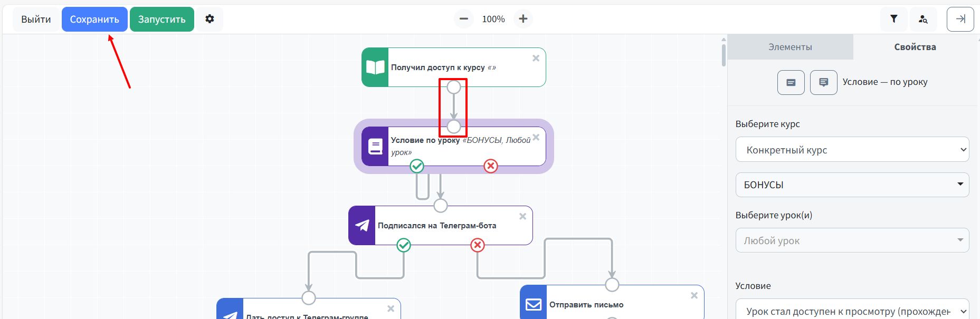Click the canvas vertical scrollbar thumb
Image resolution: width=980 pixels, height=319 pixels.
coord(724,55)
